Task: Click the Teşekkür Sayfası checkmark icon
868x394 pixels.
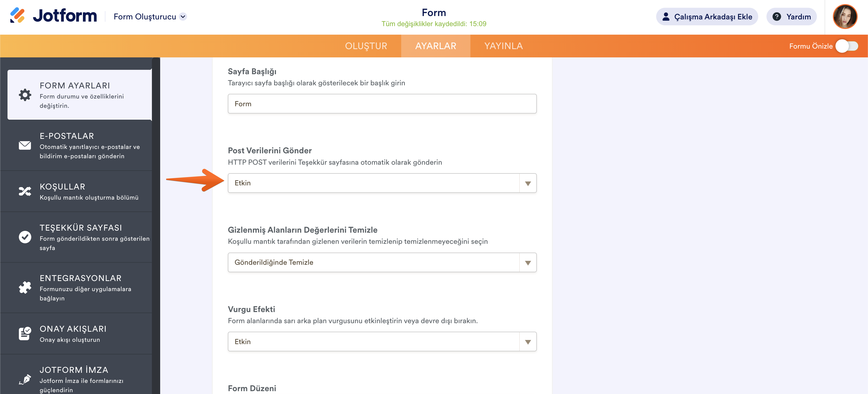Action: 25,237
